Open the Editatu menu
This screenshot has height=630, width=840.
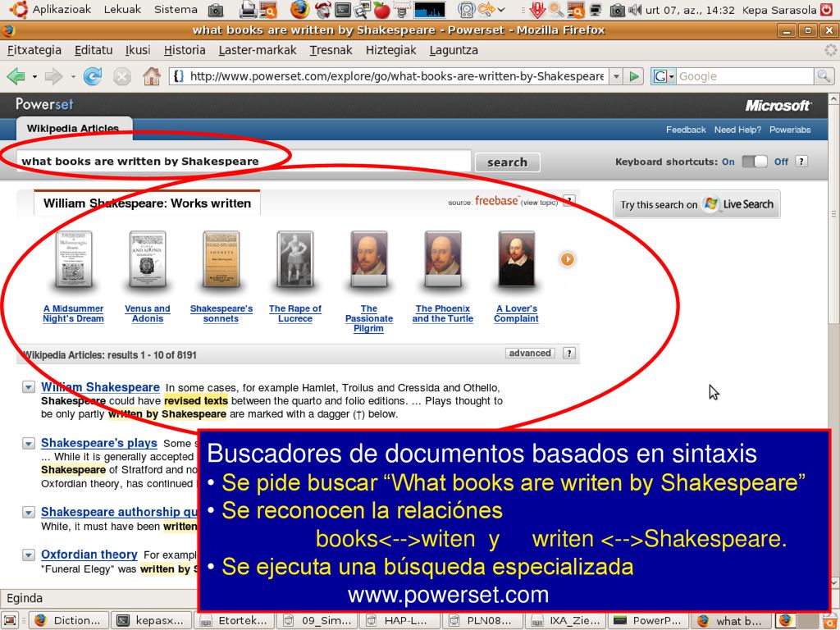[x=94, y=50]
